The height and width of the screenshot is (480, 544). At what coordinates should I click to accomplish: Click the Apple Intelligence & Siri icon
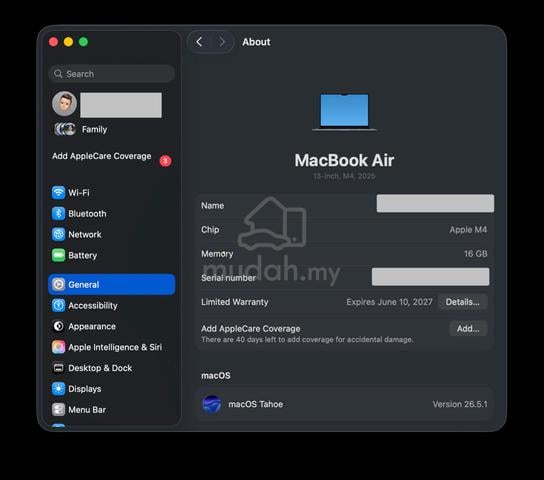[58, 347]
